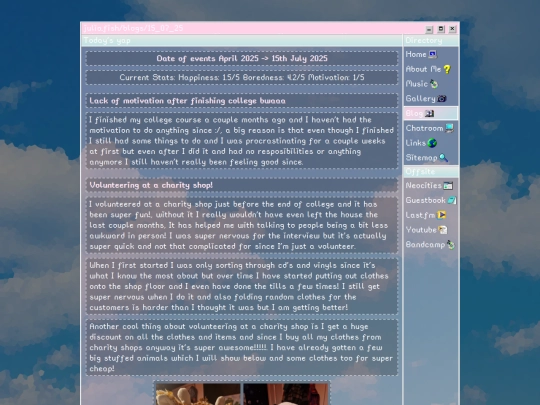Click the 'Today's yap' panel header
The height and width of the screenshot is (405, 540).
click(x=242, y=40)
